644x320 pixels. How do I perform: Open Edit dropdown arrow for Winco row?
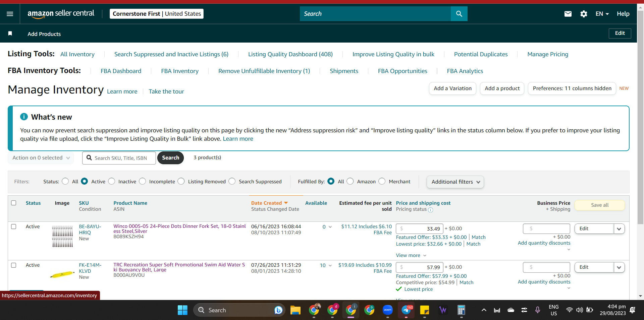tap(619, 229)
